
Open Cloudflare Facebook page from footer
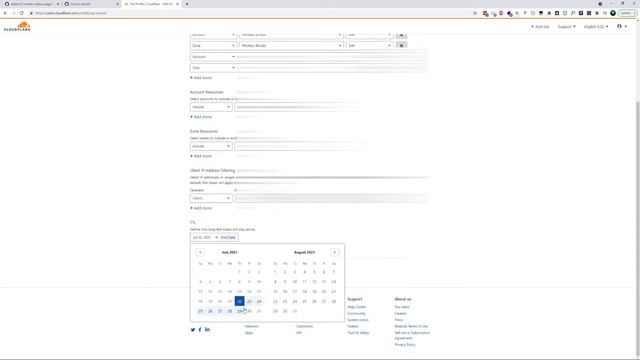coord(200,329)
